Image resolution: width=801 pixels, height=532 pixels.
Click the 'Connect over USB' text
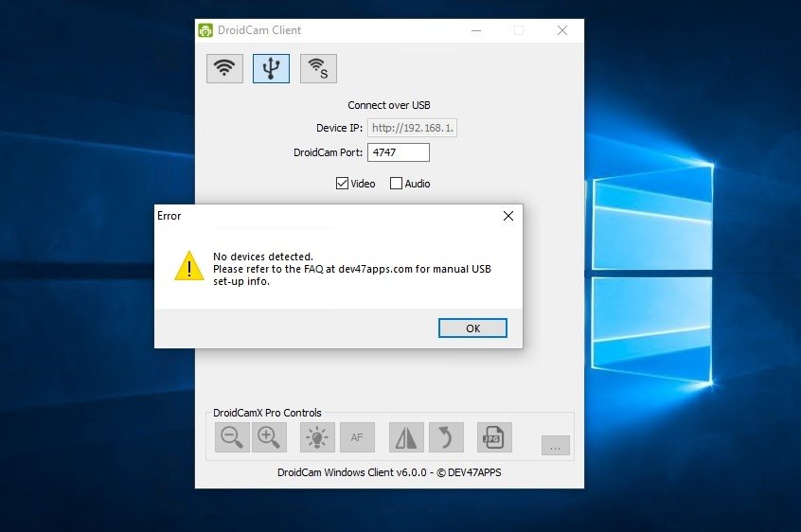[389, 105]
